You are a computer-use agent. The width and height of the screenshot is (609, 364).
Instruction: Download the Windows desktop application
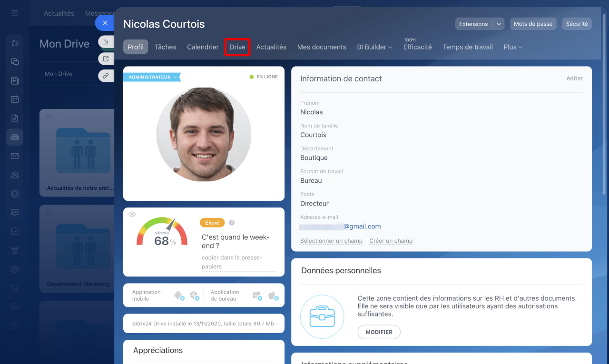[257, 295]
